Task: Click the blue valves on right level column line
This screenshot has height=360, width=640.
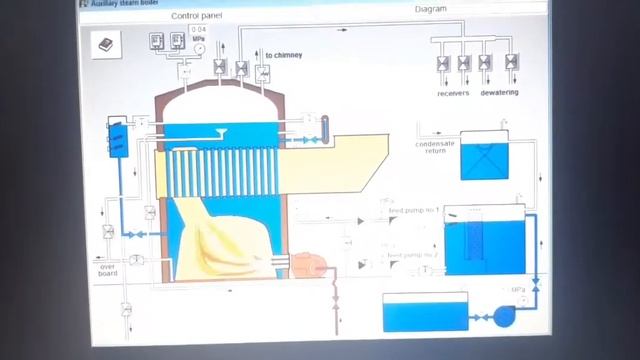Action: (310, 140)
